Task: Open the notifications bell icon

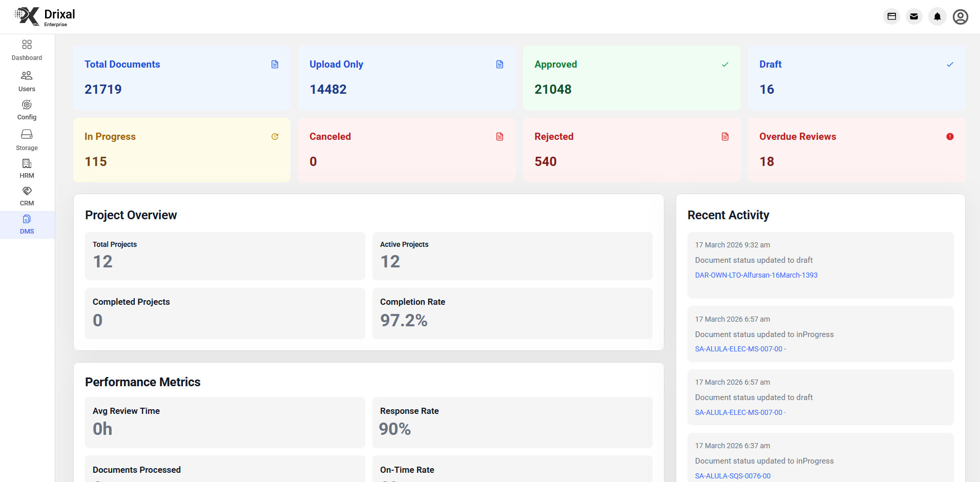Action: 937,17
